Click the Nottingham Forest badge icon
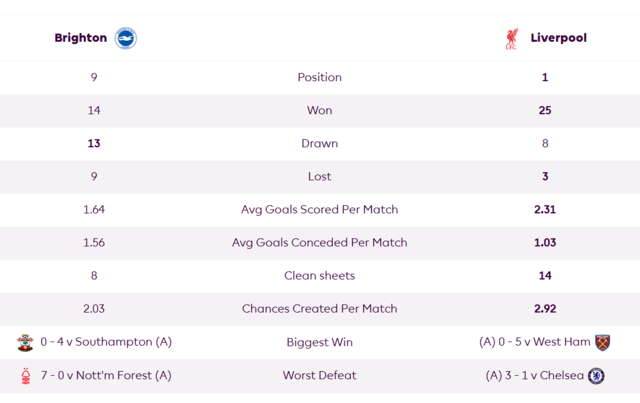Screen dimensions: 640x403 click(26, 376)
